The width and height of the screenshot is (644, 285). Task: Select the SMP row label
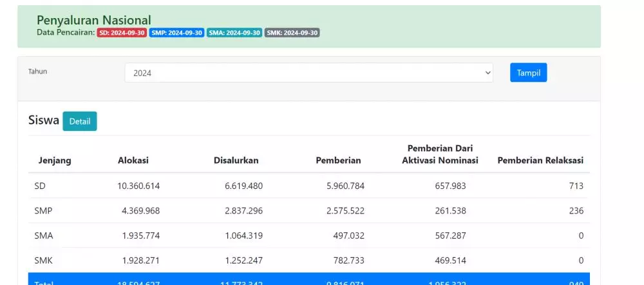[44, 211]
